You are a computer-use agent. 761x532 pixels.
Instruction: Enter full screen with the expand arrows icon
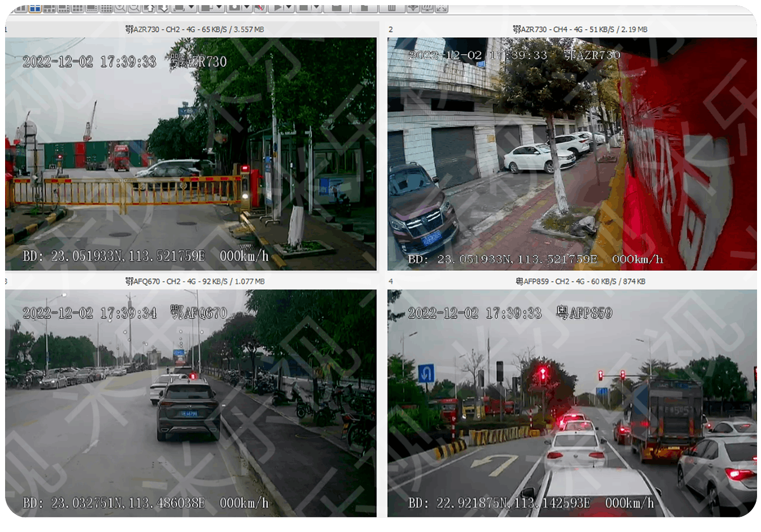[442, 8]
